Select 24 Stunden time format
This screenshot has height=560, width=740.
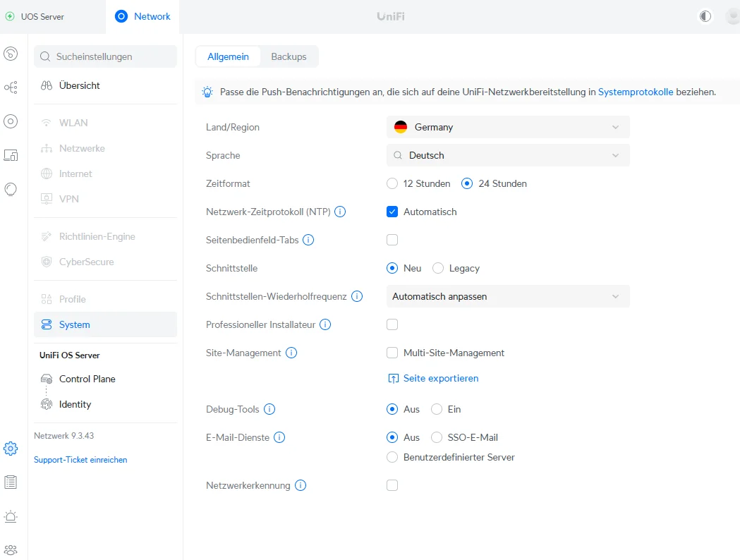click(x=467, y=183)
